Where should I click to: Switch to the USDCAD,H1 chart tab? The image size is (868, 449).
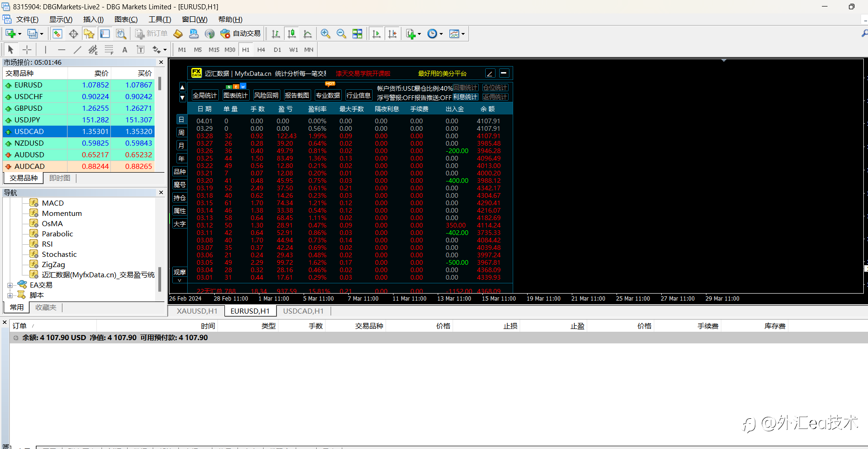pyautogui.click(x=303, y=311)
